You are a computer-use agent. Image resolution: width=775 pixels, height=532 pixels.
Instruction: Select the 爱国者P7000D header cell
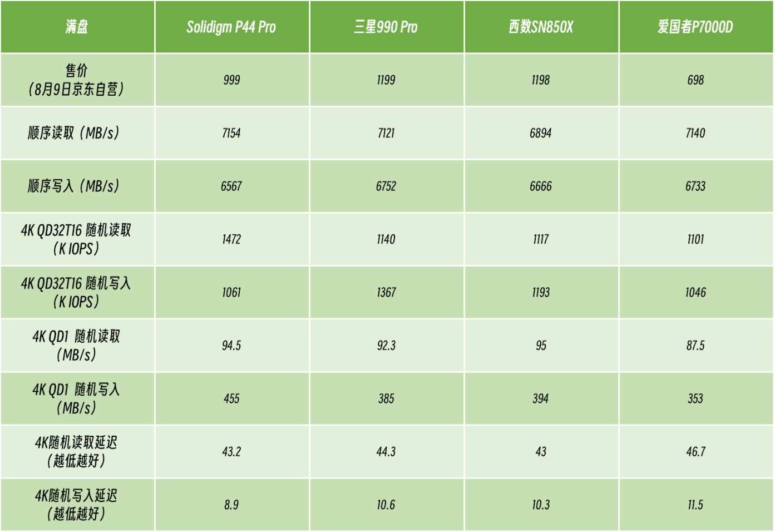(x=695, y=27)
